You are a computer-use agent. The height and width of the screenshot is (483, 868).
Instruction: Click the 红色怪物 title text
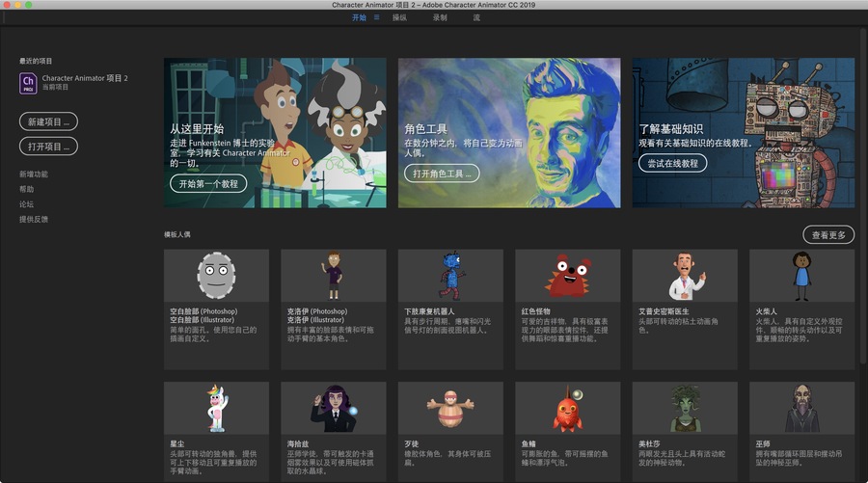tap(535, 311)
